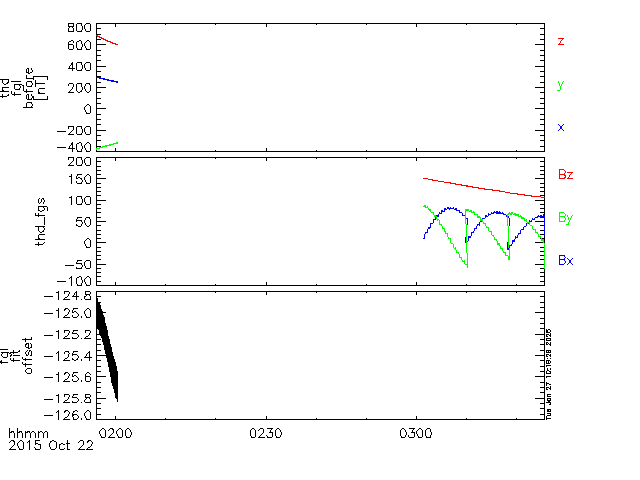Click the 400 tick label
This screenshot has width=640, height=480.
[80, 66]
